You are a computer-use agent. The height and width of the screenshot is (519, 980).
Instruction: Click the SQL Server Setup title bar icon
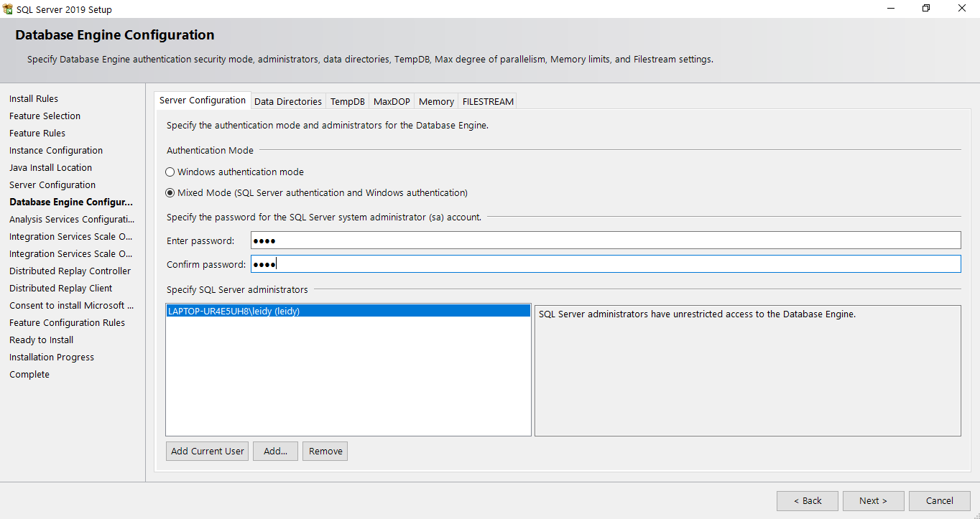(8, 9)
